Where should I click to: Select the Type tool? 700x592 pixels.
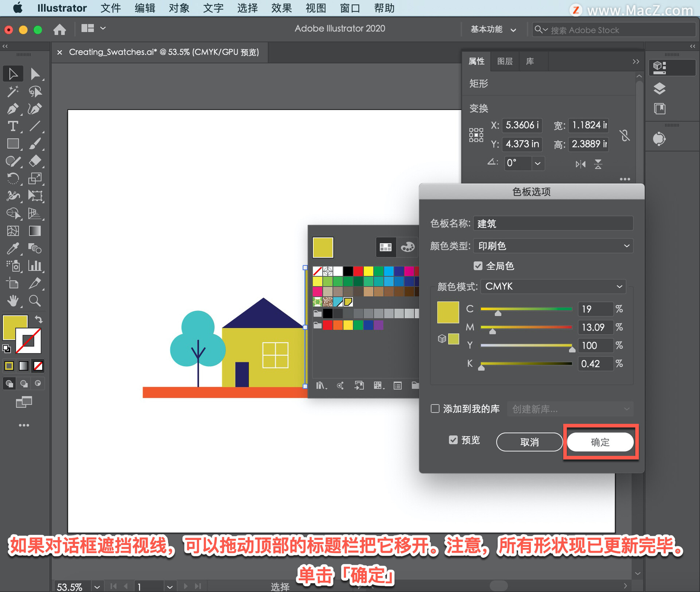pos(13,126)
